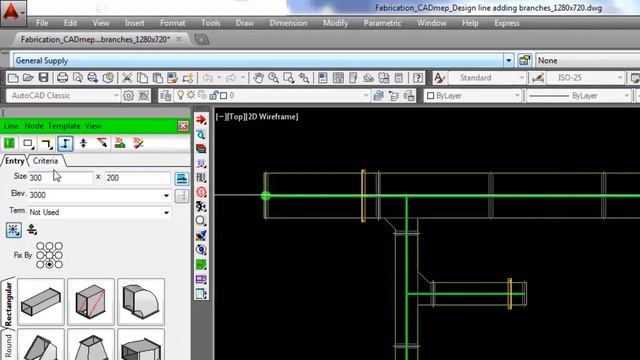Click the Dimension Style icon beside ISO-25
Viewport: 640px width, 360px height.
(x=538, y=78)
